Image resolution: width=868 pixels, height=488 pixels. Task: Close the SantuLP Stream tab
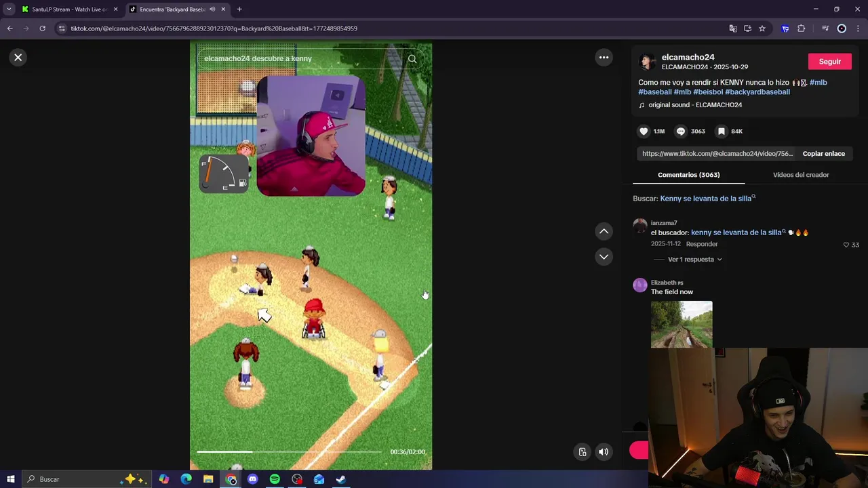(x=115, y=9)
